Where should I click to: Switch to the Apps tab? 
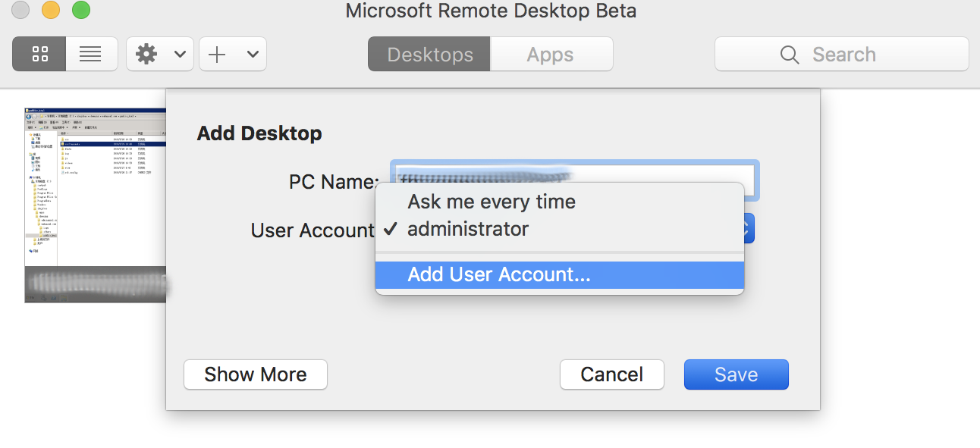551,55
